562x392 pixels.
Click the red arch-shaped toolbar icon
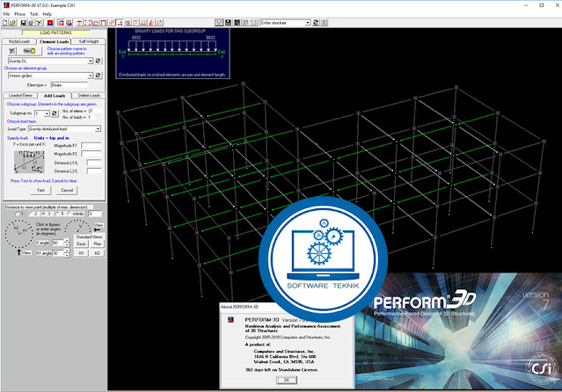pos(95,23)
